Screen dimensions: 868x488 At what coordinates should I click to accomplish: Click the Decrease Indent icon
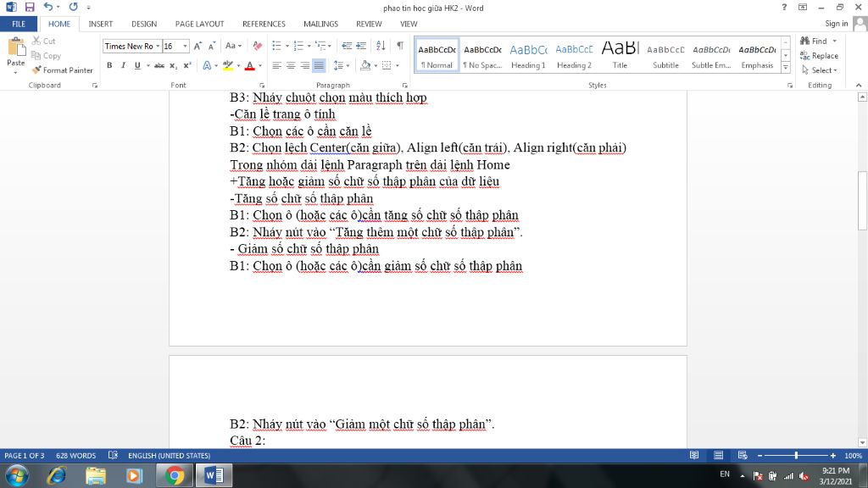click(x=347, y=46)
